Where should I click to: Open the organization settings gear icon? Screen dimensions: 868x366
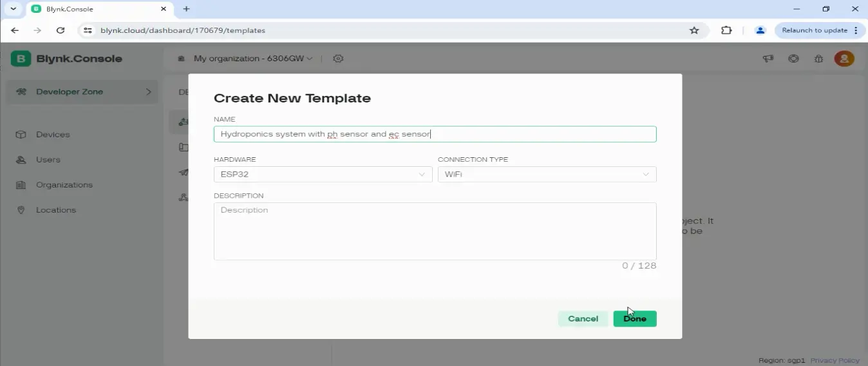coord(338,59)
